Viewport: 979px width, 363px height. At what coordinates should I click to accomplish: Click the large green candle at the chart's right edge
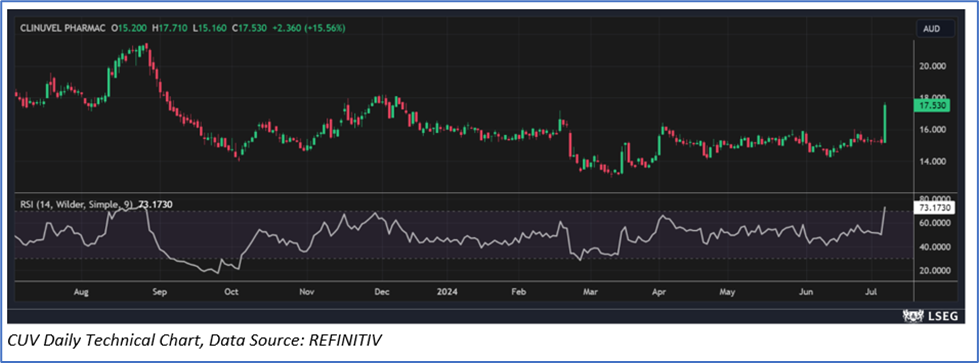point(885,123)
